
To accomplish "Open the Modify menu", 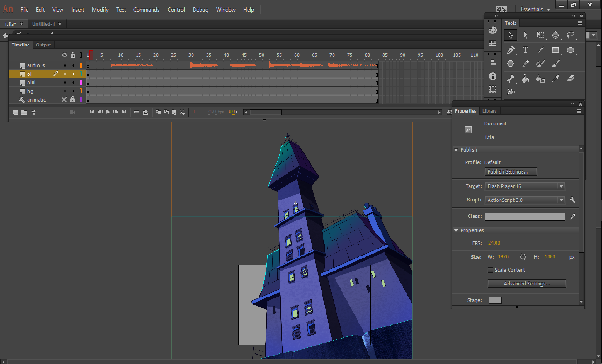I will (100, 10).
